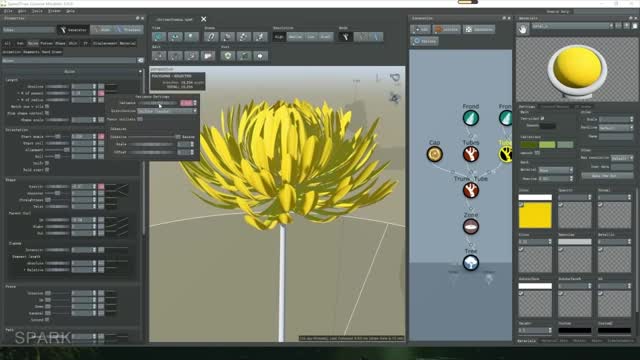Click the first View group toolbar icon
The width and height of the screenshot is (640, 360).
tap(159, 37)
